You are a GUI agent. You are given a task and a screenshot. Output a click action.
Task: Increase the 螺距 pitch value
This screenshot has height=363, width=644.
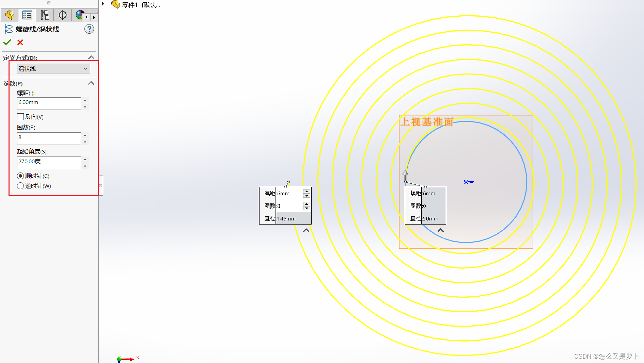(85, 100)
